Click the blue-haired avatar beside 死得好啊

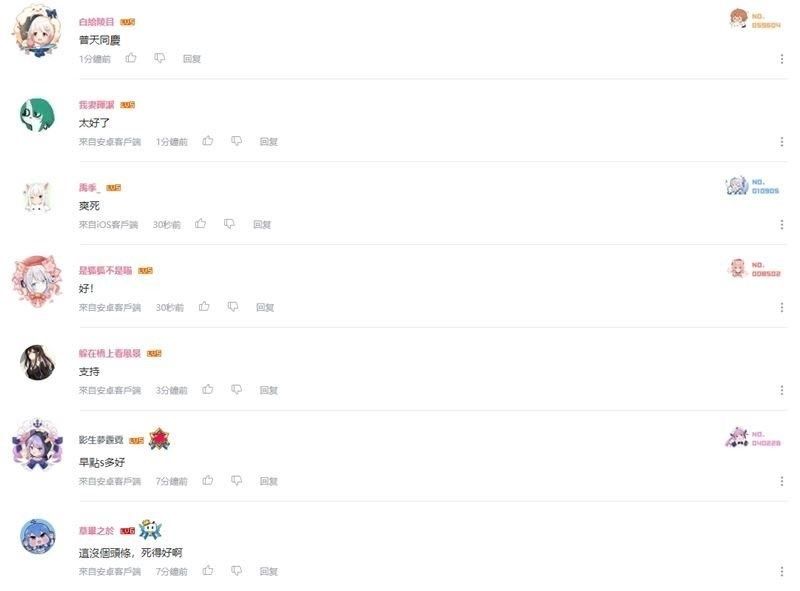37,536
